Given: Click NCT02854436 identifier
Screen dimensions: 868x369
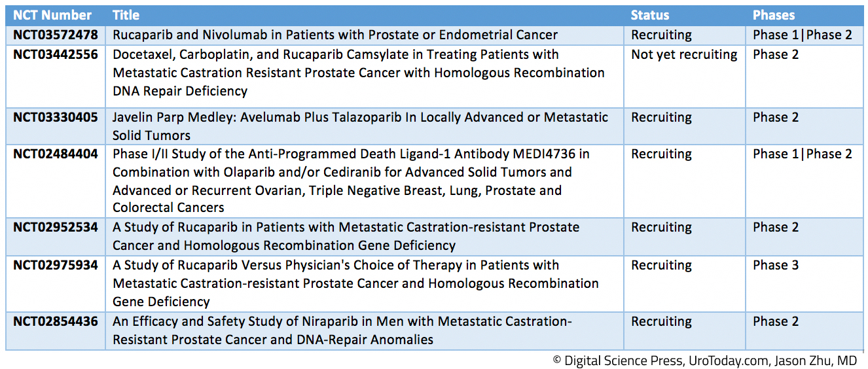Looking at the screenshot, I should pos(56,321).
